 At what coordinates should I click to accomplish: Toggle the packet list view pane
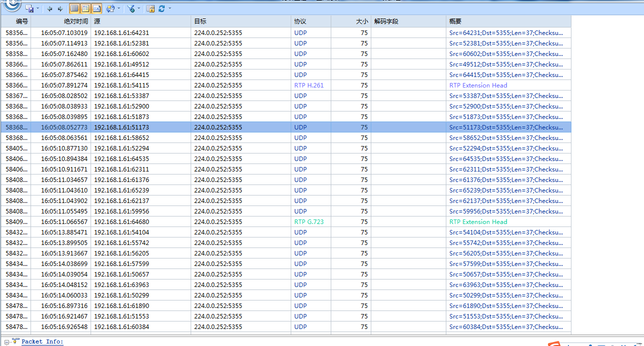coord(74,8)
